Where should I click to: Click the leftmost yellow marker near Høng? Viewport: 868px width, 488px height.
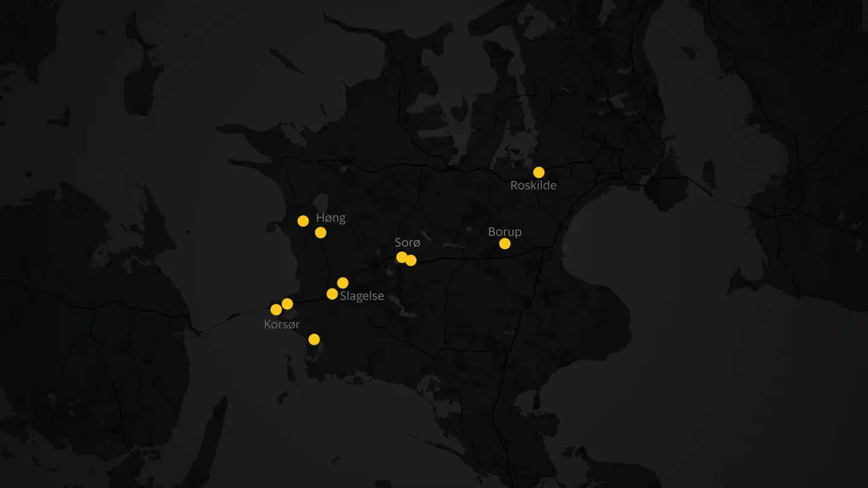point(303,221)
